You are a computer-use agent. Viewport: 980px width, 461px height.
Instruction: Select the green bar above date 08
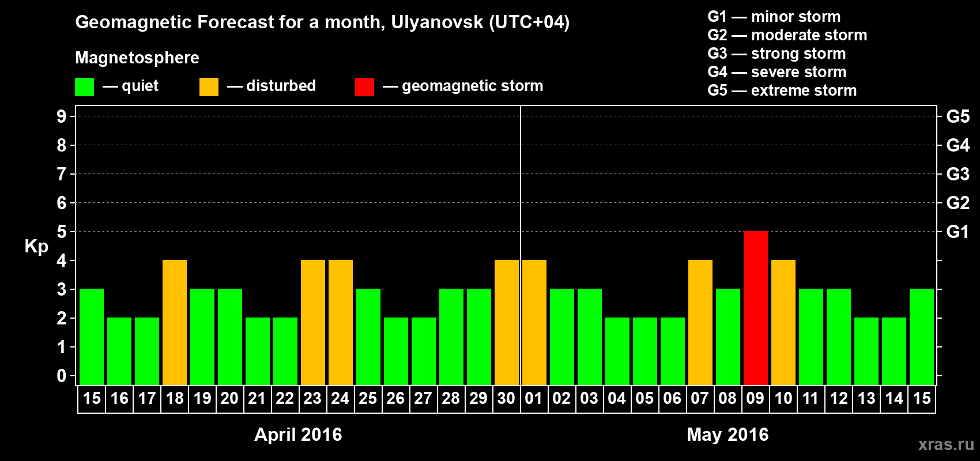click(x=728, y=337)
